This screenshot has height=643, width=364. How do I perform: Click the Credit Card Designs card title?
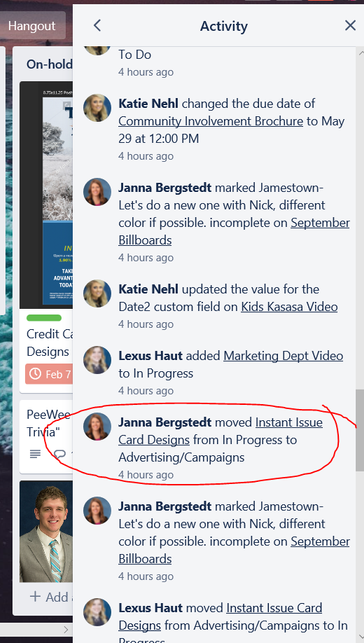point(49,343)
